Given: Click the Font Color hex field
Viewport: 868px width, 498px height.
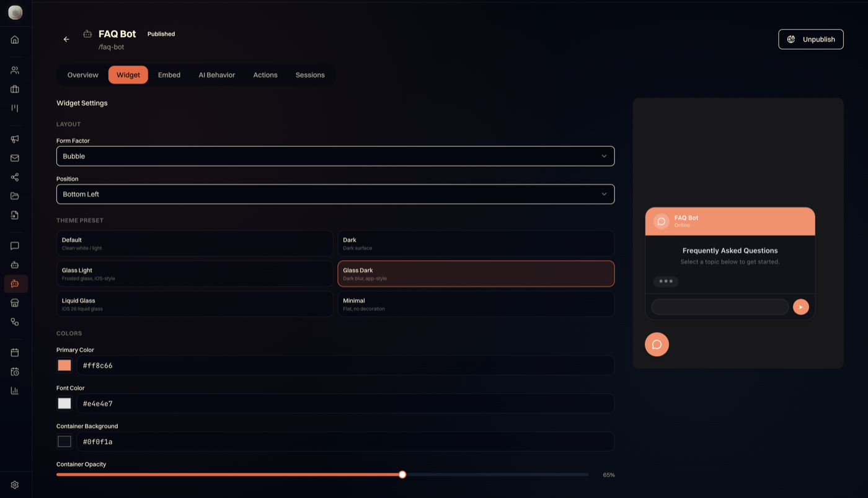Looking at the screenshot, I should [x=345, y=403].
